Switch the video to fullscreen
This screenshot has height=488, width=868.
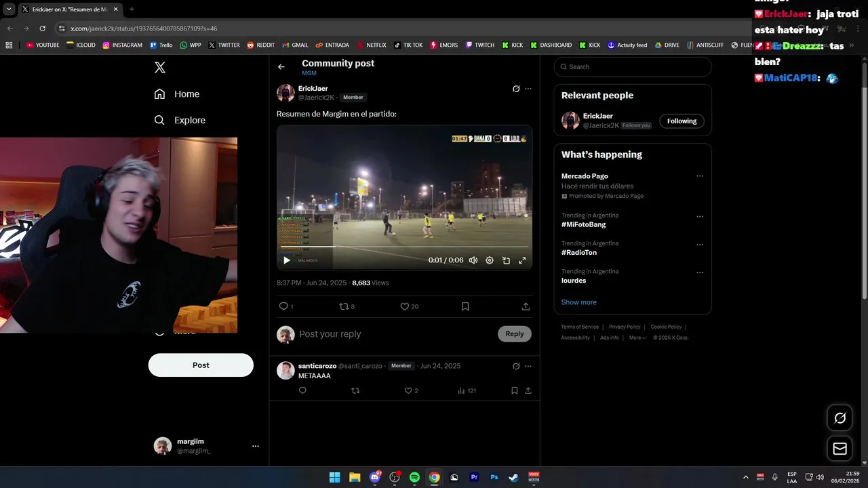pyautogui.click(x=522, y=260)
